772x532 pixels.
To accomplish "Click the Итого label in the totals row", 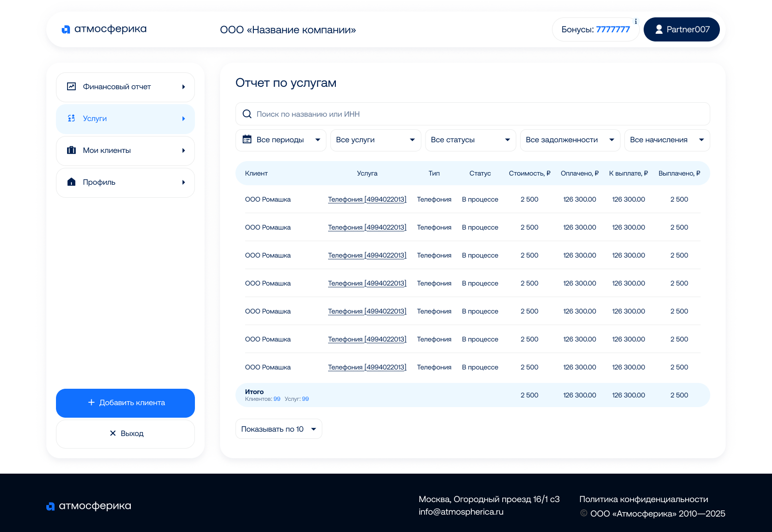I will tap(254, 392).
